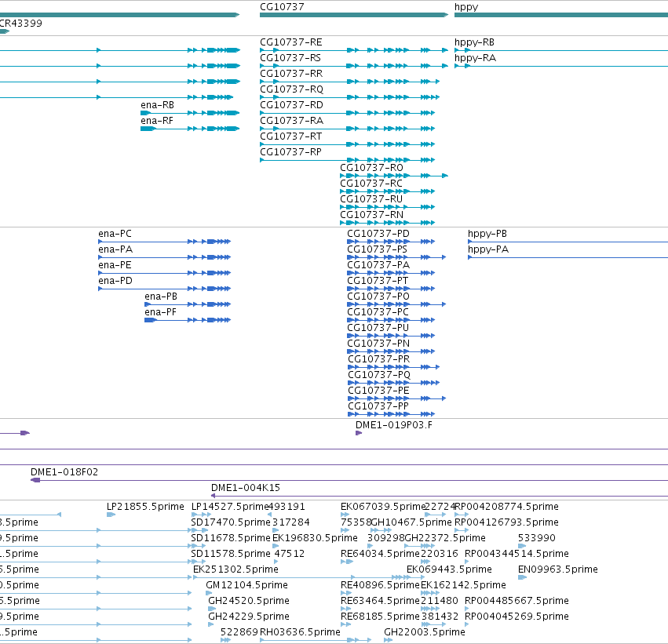Click the CR43399 gene label

tap(21, 24)
